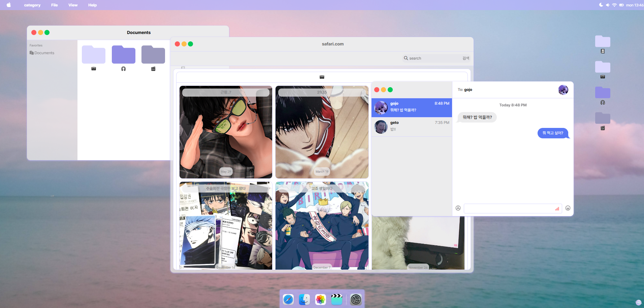Click the safari.com address title

coord(333,44)
